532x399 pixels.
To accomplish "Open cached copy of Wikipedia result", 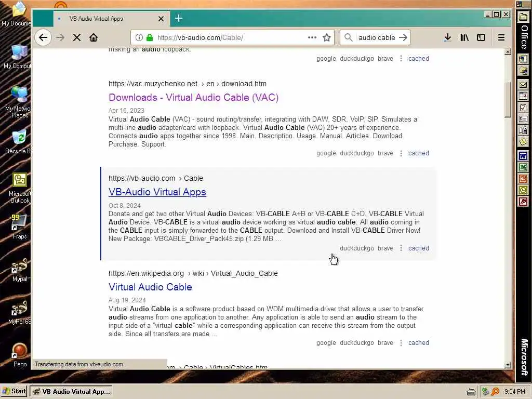I will (x=419, y=343).
